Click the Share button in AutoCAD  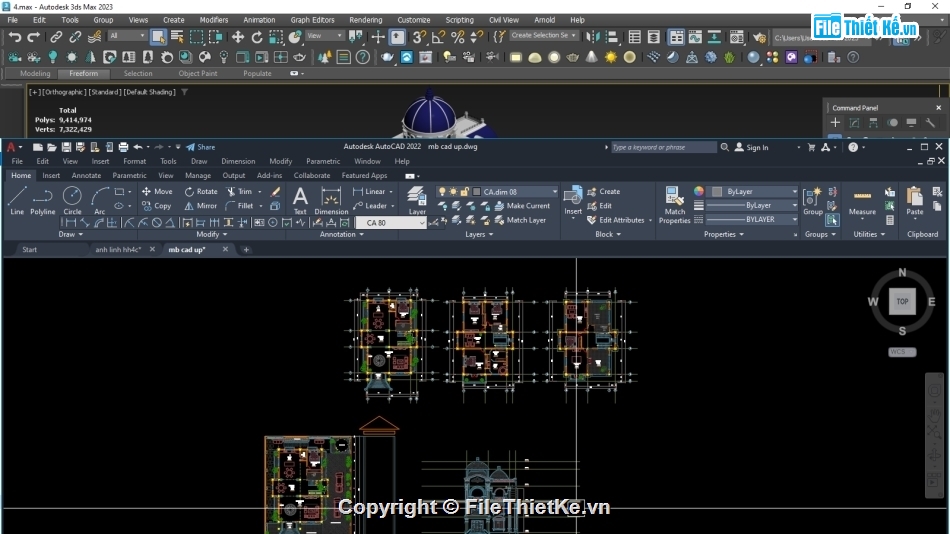[201, 147]
